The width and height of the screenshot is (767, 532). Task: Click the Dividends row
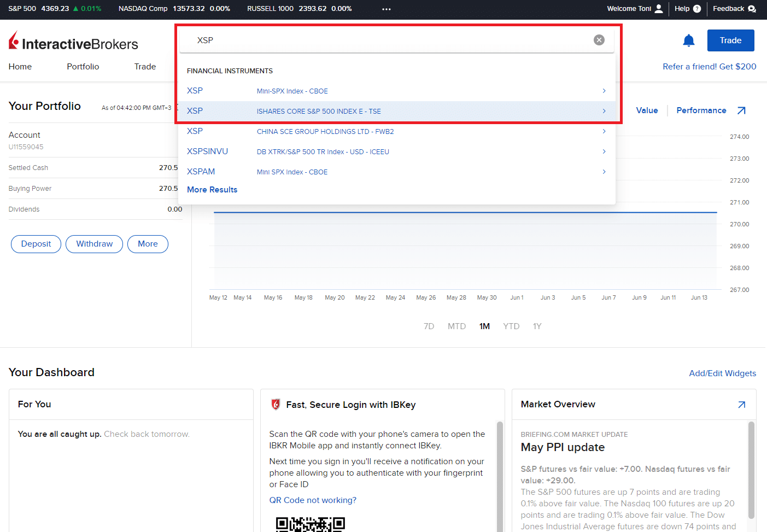click(x=95, y=209)
